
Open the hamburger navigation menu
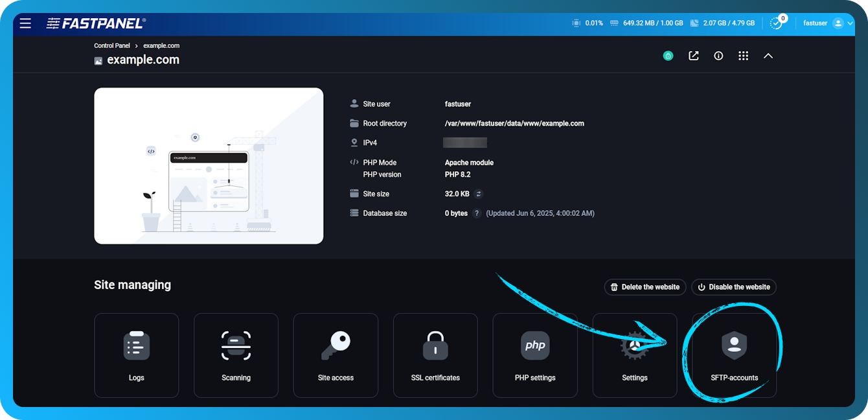click(25, 23)
